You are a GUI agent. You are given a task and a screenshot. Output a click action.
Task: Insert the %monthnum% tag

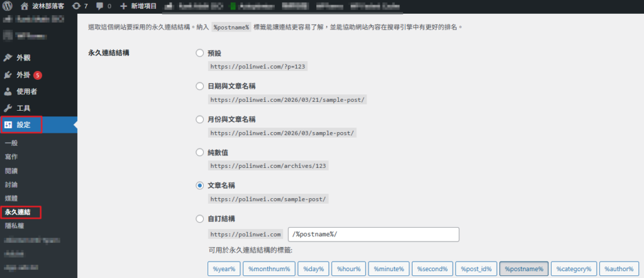(x=269, y=269)
